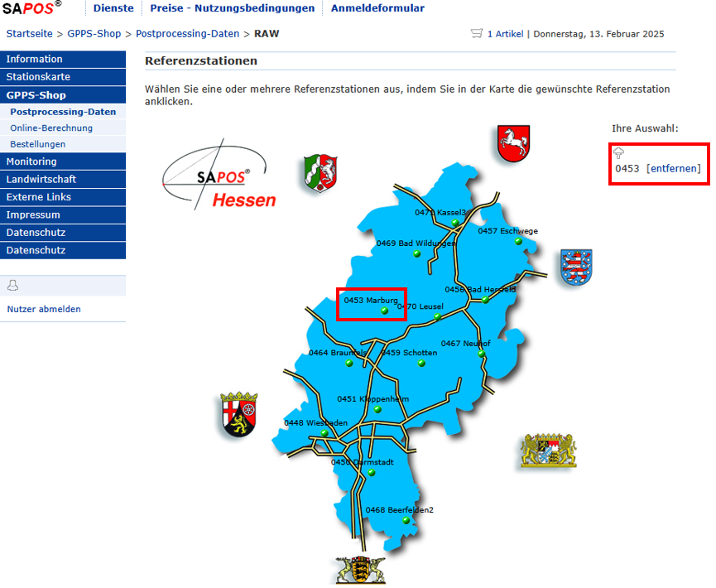Pick the 0469 Bad Wildungen station dot
The height and width of the screenshot is (588, 716).
click(417, 253)
